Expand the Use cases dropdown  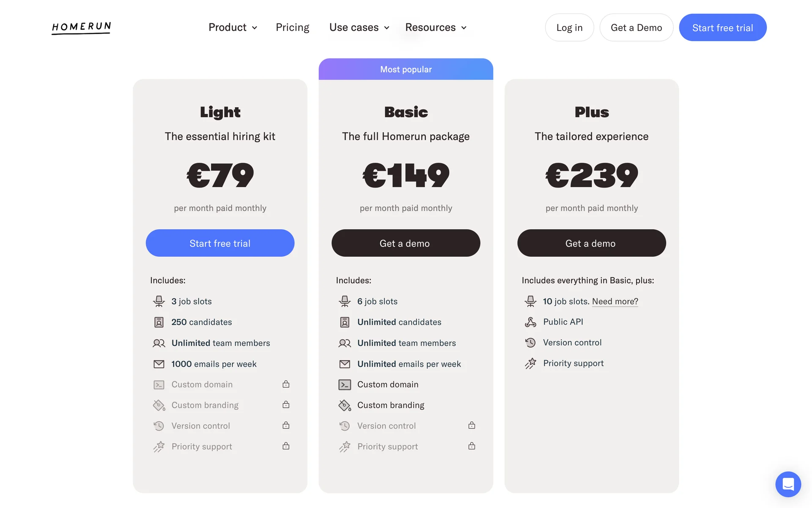click(359, 28)
